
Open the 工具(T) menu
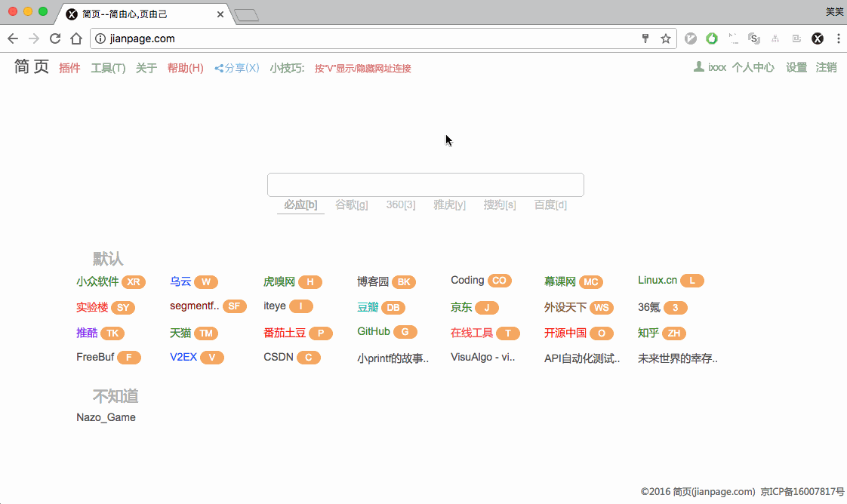(108, 68)
